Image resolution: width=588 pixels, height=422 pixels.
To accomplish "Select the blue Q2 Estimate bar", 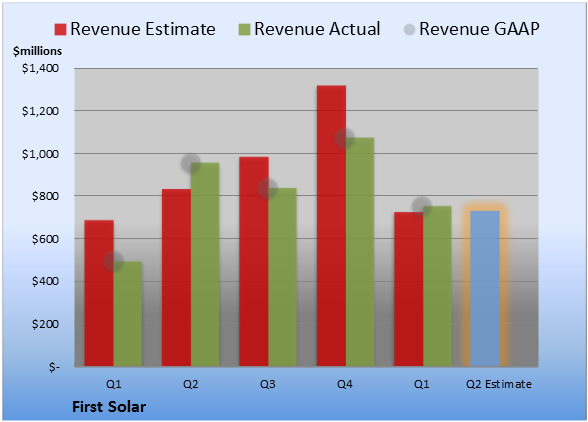I will [485, 288].
